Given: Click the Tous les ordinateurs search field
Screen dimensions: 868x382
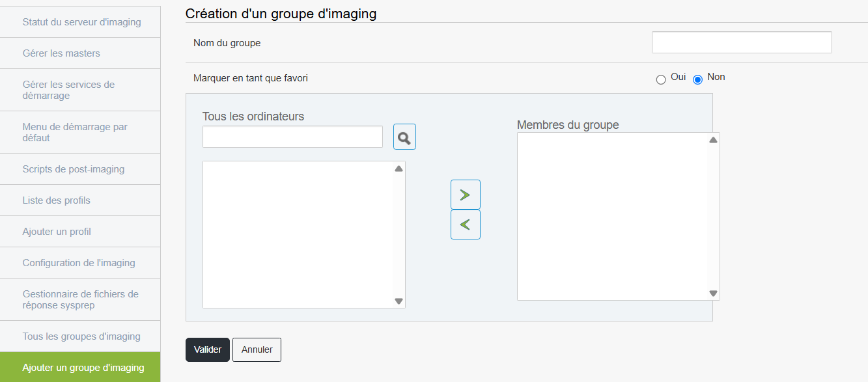Looking at the screenshot, I should click(292, 137).
